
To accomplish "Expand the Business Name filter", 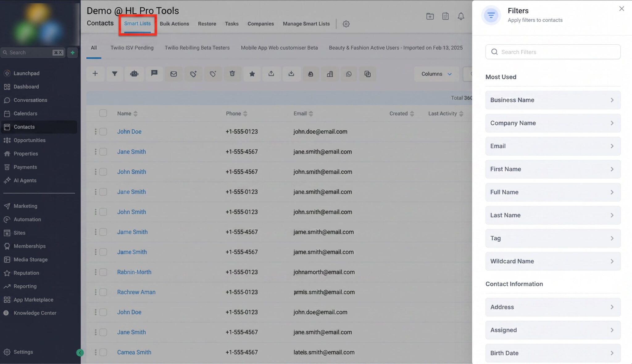I will (x=553, y=100).
